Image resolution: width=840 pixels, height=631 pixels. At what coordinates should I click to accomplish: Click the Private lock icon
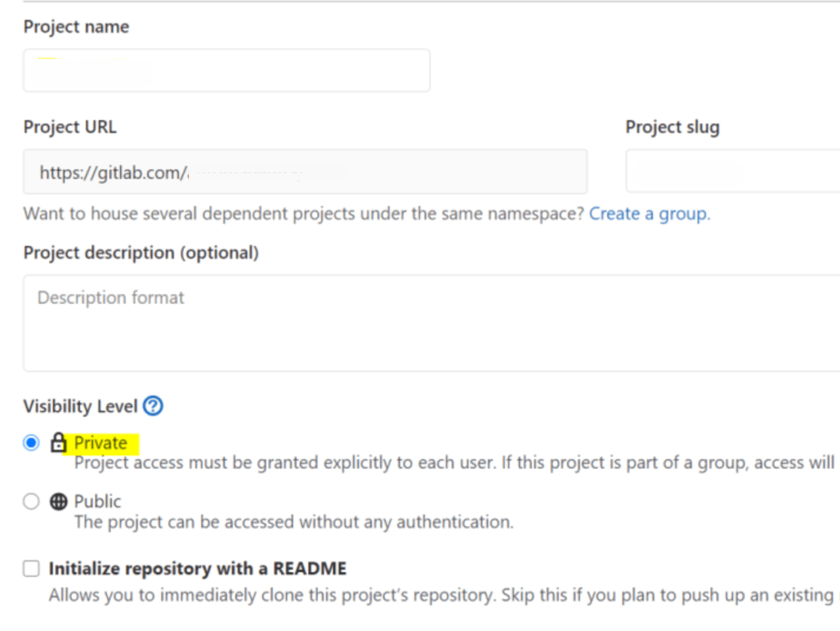point(59,443)
